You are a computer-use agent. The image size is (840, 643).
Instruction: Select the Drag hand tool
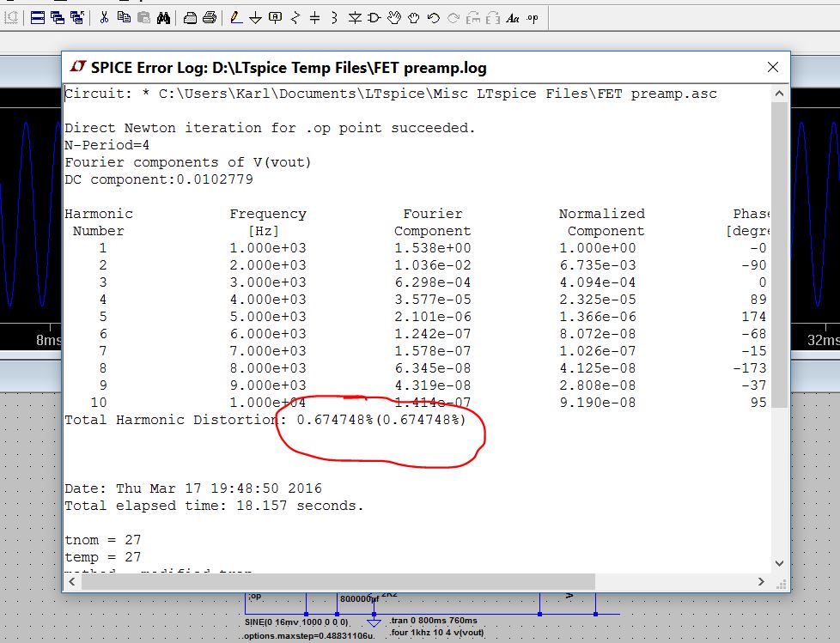[414, 18]
